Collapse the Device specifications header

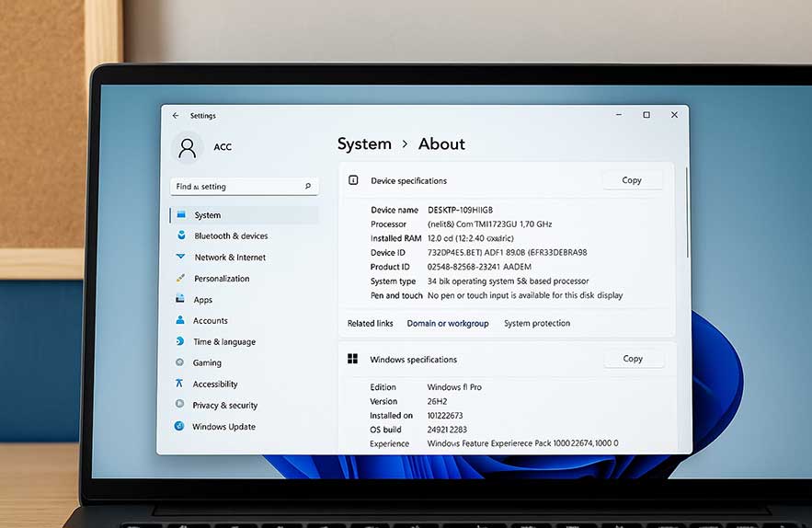507,180
